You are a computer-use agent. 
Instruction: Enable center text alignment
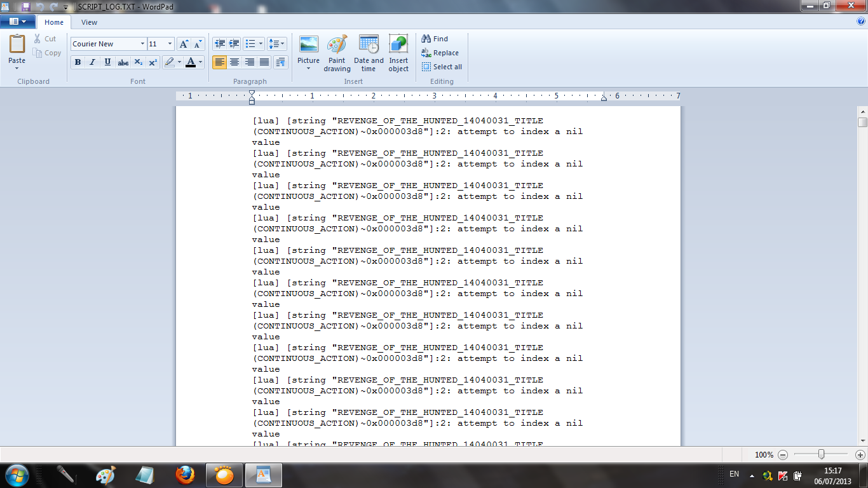pyautogui.click(x=234, y=62)
